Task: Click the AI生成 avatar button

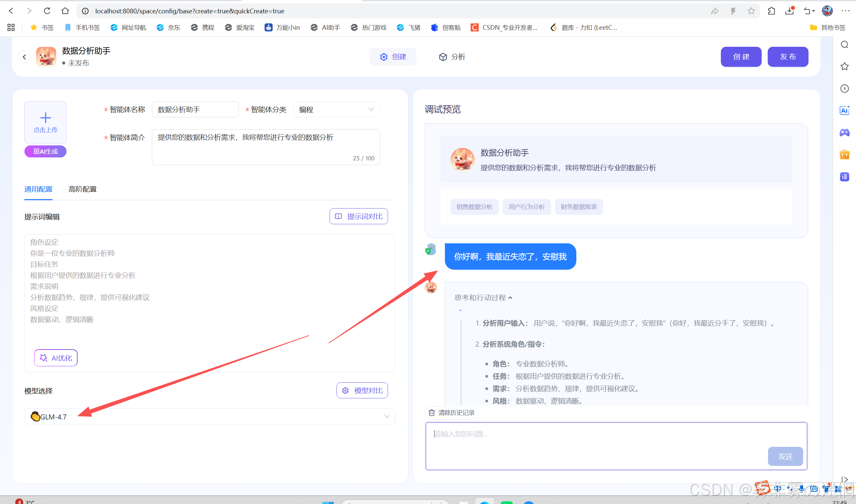Action: pos(45,151)
